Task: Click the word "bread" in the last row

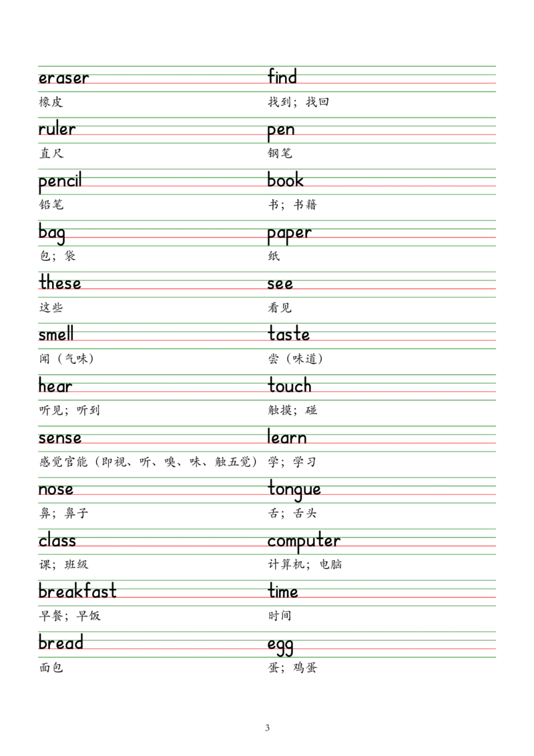Action: [x=61, y=643]
